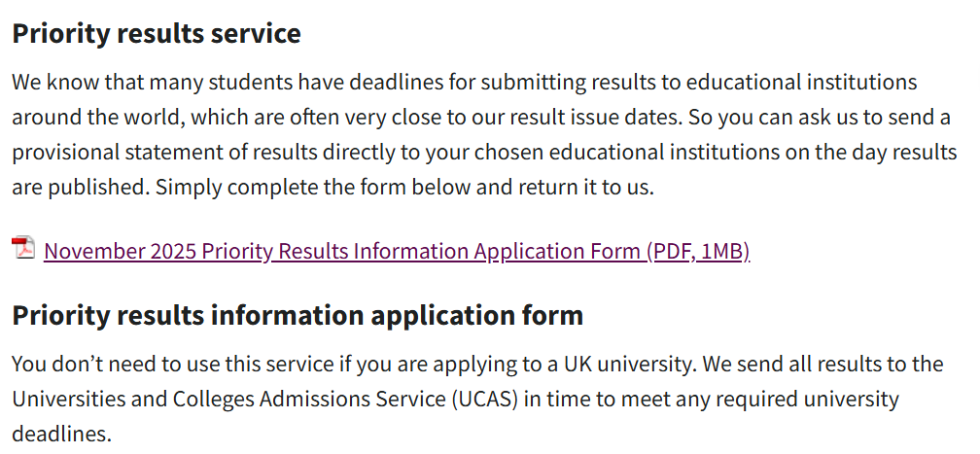Click the words "are published." in first paragraph

click(80, 188)
